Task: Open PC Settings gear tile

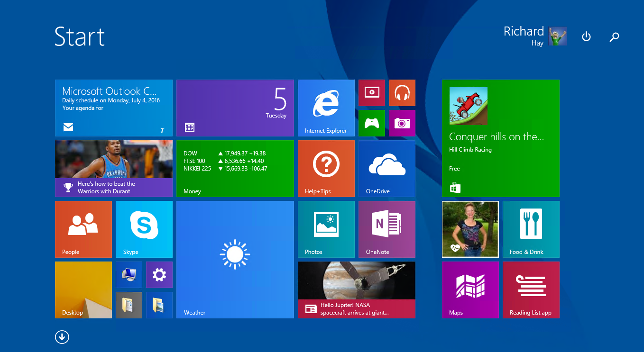Action: click(159, 275)
